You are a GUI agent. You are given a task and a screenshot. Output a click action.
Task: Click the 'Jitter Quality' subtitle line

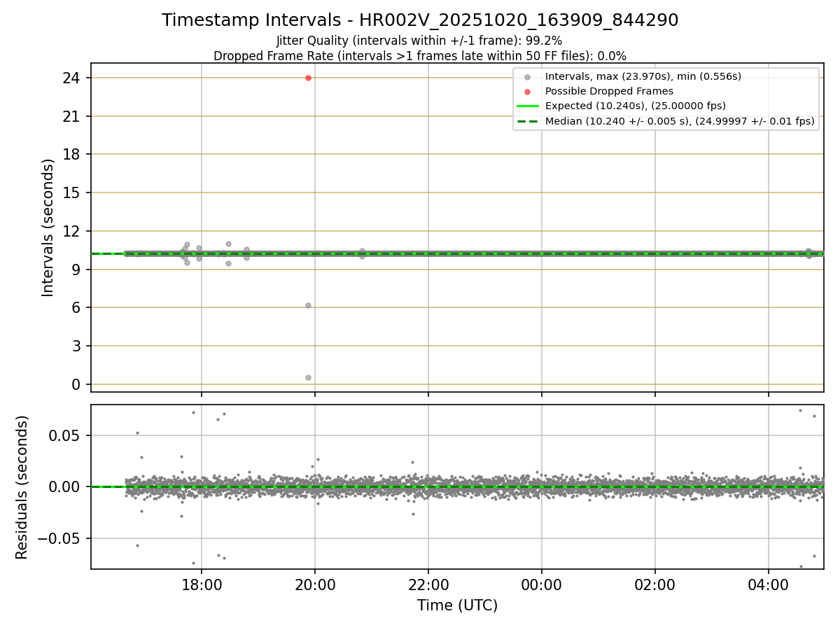pos(419,41)
